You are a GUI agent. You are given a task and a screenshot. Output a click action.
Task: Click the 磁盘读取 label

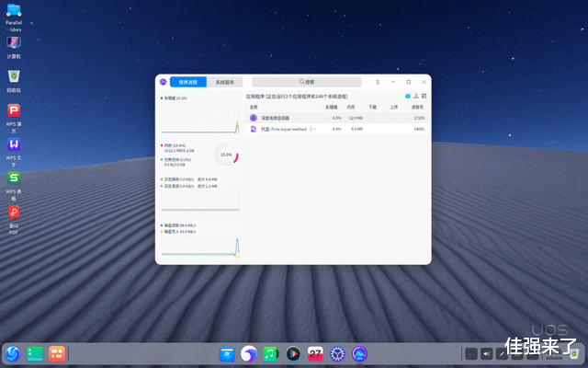[x=180, y=225]
